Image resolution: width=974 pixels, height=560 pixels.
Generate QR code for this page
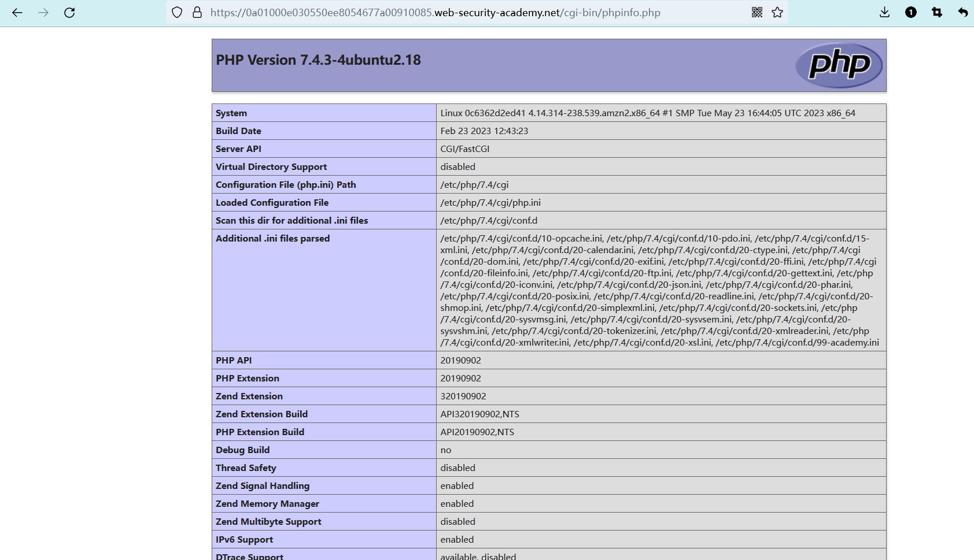coord(757,13)
